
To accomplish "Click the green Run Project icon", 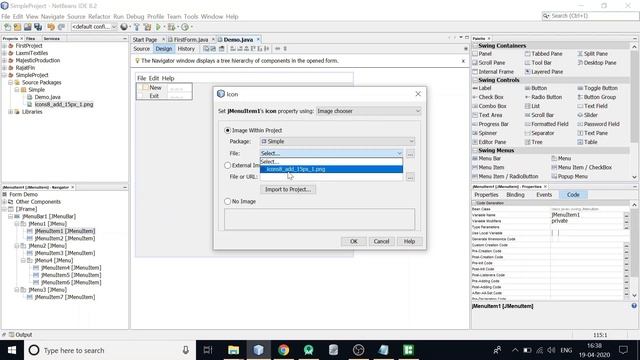I will [158, 27].
